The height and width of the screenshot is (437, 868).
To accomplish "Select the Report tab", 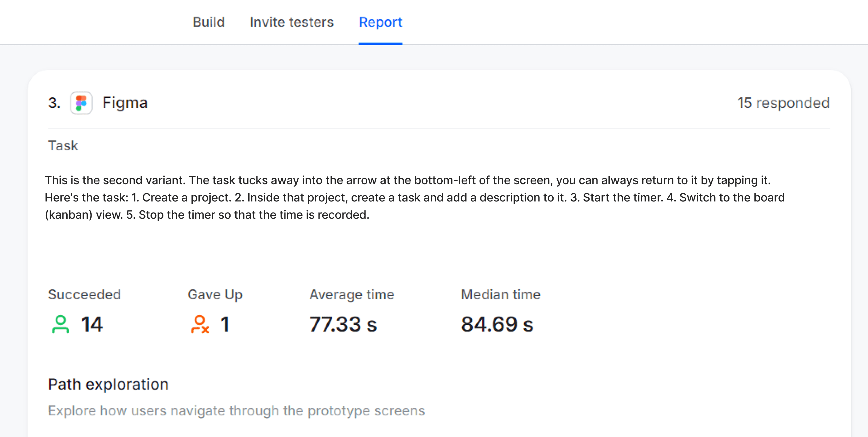I will [380, 22].
